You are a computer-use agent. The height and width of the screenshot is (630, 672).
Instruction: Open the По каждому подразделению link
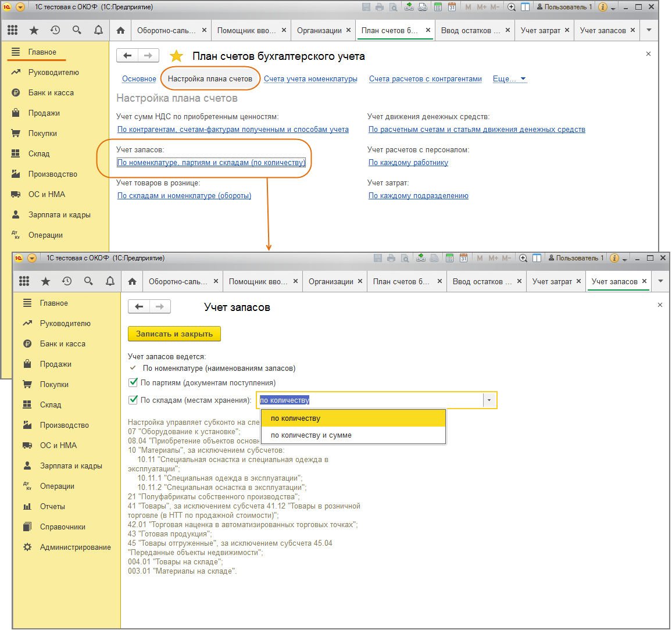pos(418,196)
